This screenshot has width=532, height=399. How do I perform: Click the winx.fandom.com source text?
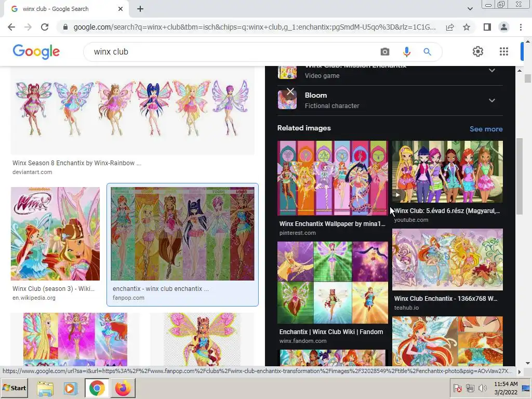[303, 341]
